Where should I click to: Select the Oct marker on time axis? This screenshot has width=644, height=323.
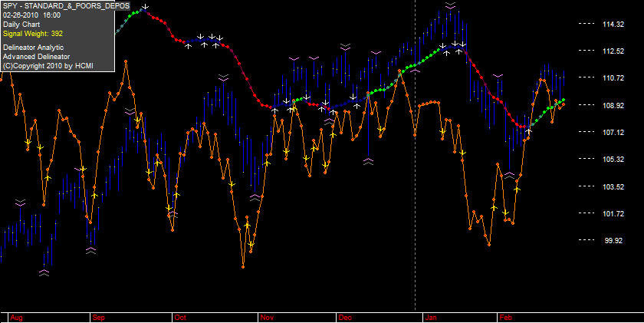[180, 318]
